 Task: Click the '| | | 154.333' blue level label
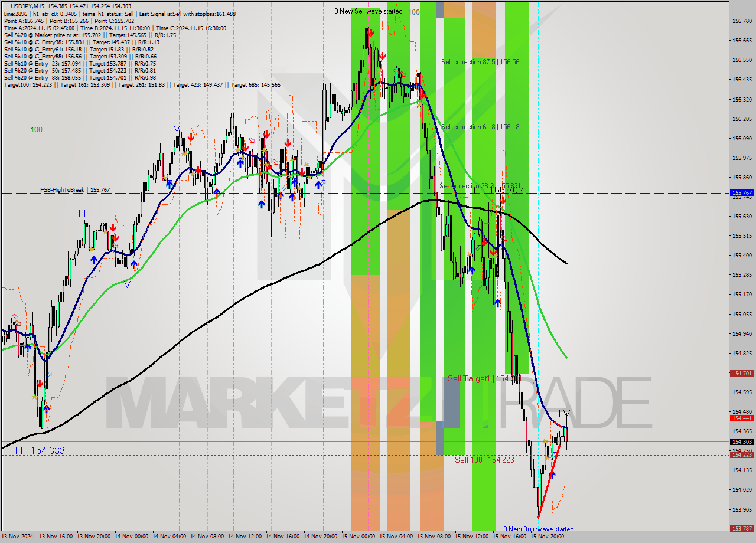[40, 450]
